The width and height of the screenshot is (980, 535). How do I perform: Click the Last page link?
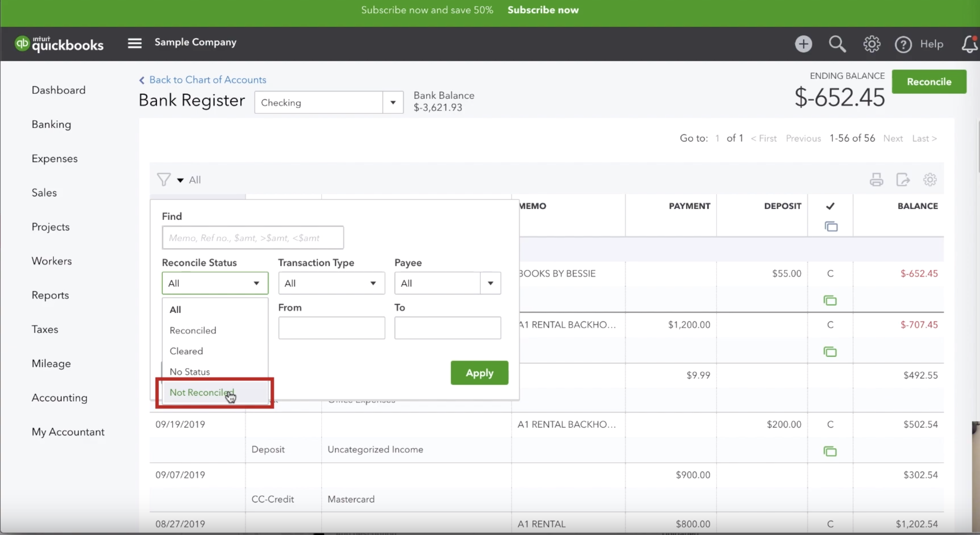point(924,138)
